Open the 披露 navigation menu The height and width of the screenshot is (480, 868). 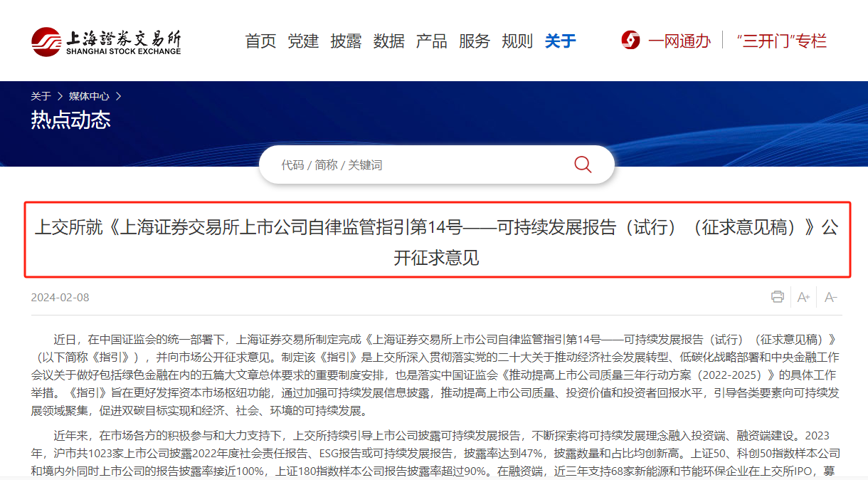click(x=346, y=41)
